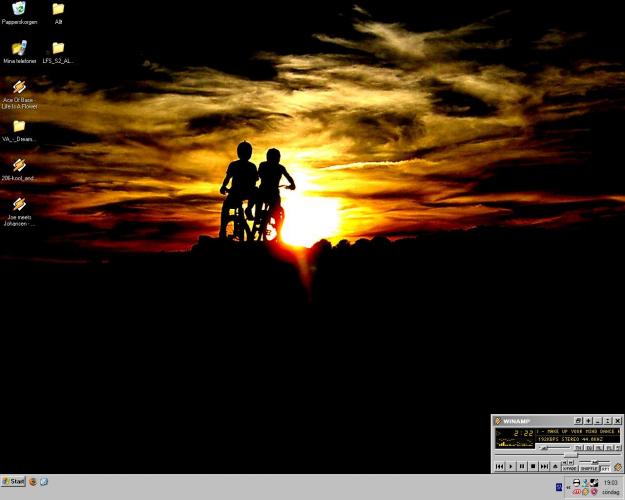Toggle the Crossfade button in Winamp
Screen dimensions: 625x500
[569, 468]
